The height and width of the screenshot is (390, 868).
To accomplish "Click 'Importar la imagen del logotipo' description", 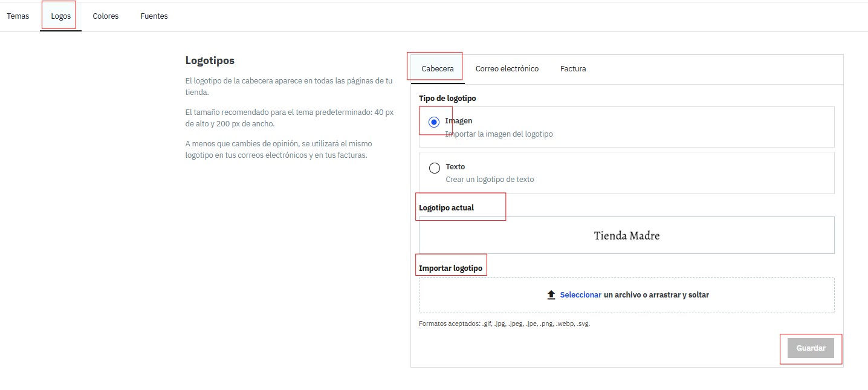I will 499,134.
